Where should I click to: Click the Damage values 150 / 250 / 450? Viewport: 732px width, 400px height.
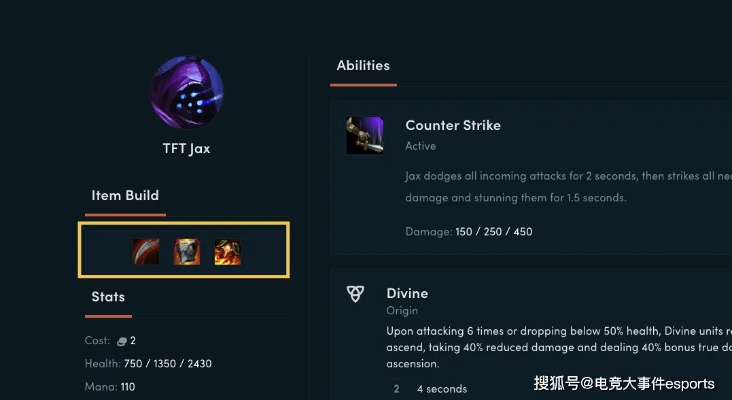coord(494,232)
